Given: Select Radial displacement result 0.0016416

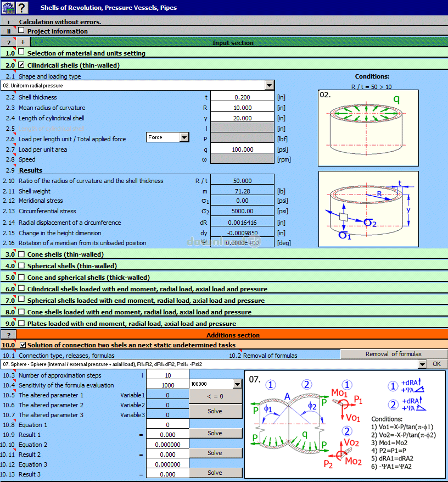Looking at the screenshot, I should (242, 223).
